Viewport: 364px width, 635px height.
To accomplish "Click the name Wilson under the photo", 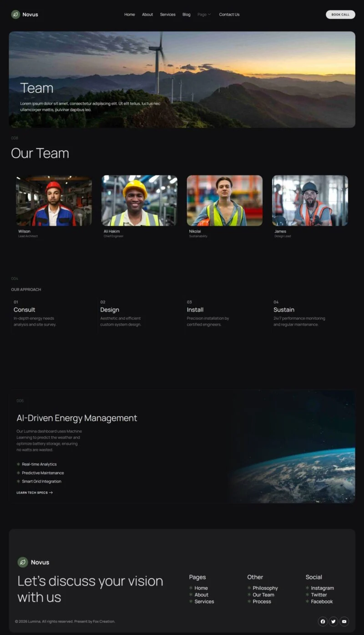I will click(x=24, y=231).
